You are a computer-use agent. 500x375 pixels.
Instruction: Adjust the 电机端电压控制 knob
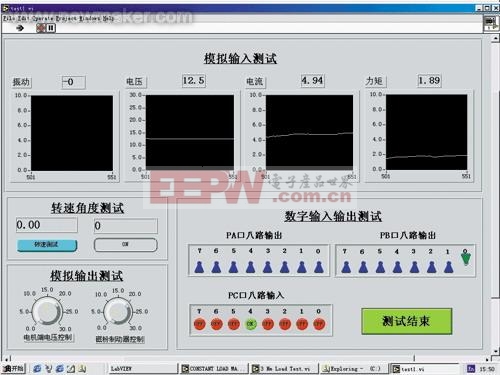point(48,312)
